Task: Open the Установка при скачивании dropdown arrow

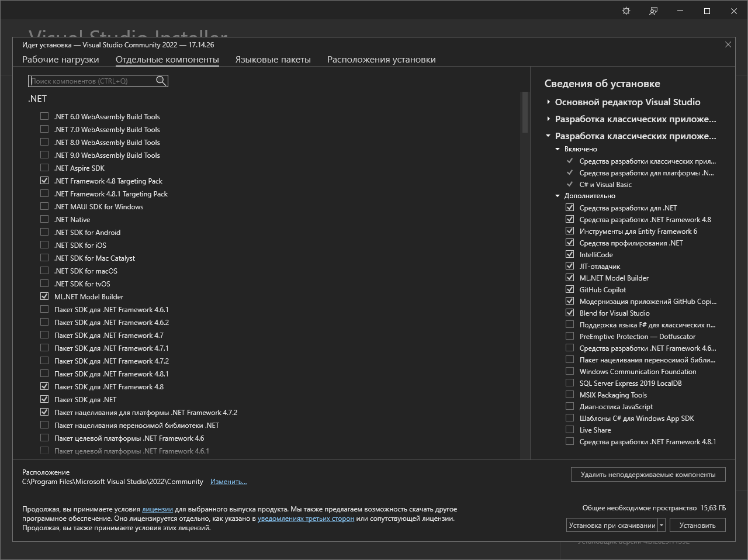Action: pyautogui.click(x=662, y=526)
